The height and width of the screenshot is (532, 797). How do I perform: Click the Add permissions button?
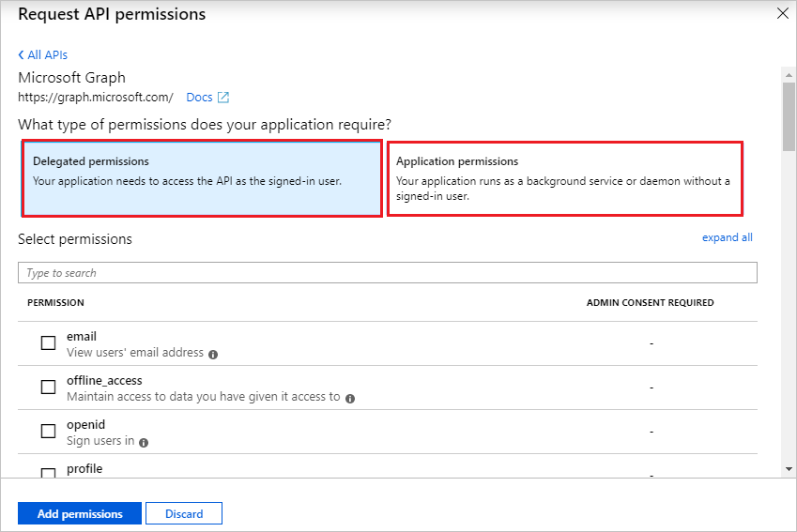[x=80, y=514]
